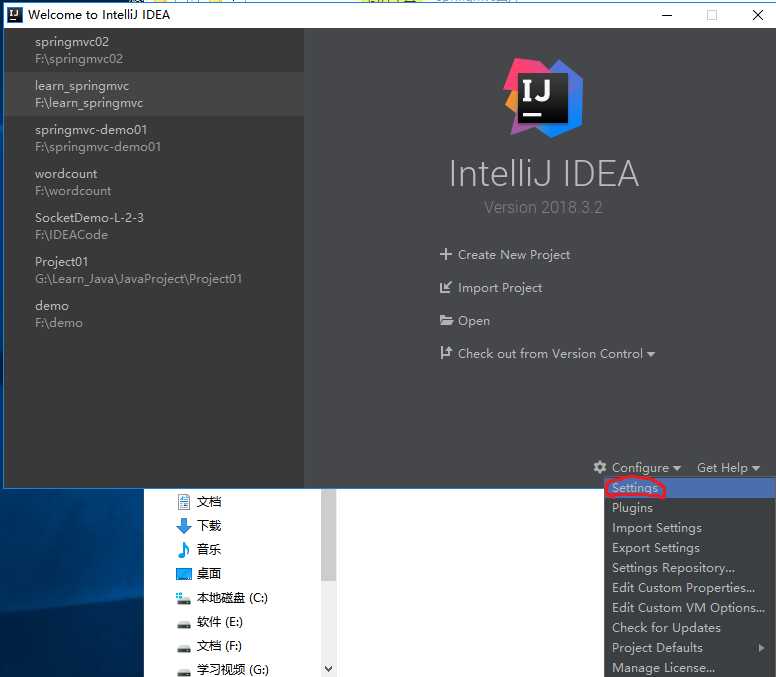
Task: Click Create New Project link
Action: (x=514, y=254)
